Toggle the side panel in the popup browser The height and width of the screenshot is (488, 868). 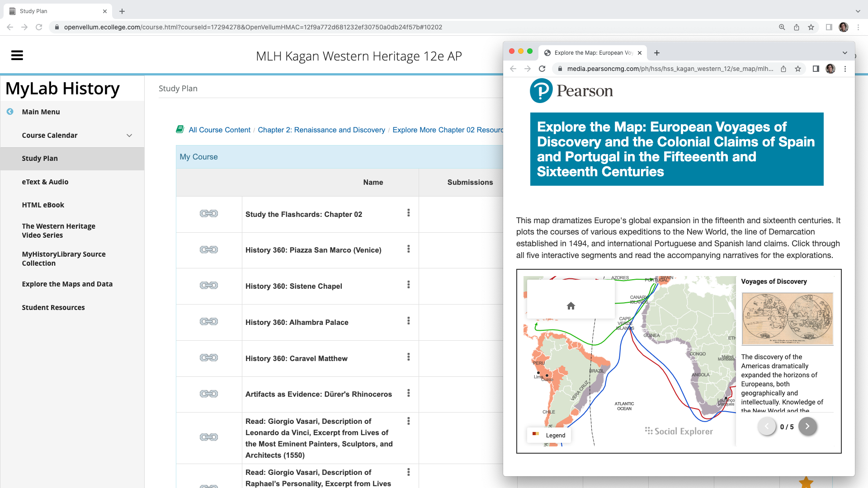(x=816, y=69)
